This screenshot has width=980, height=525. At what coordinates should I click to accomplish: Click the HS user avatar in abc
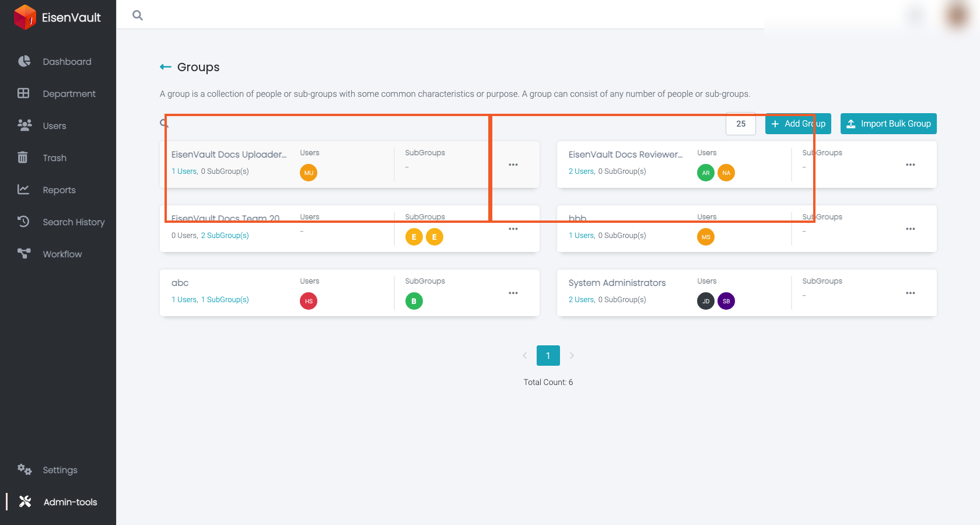[x=309, y=301]
